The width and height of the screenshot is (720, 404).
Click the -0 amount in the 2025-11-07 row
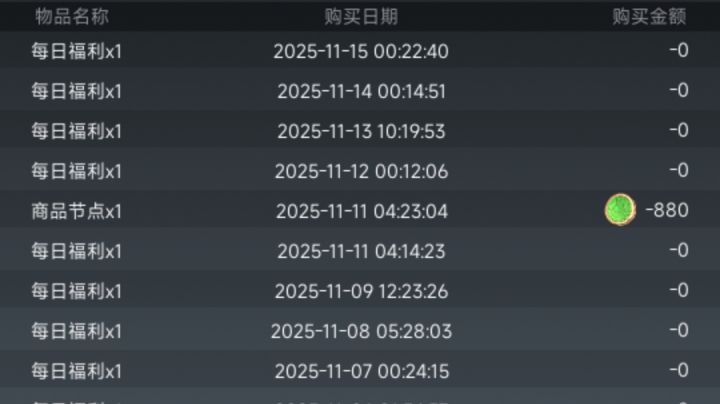pyautogui.click(x=678, y=371)
